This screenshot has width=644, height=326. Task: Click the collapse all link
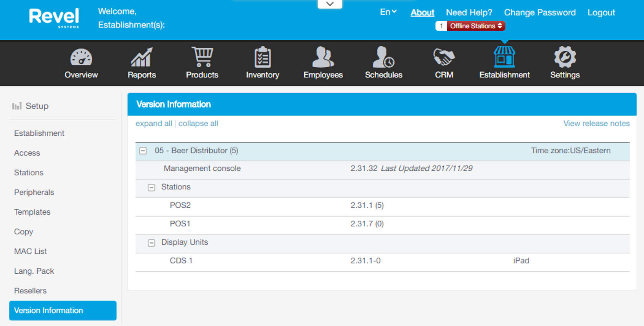click(x=198, y=123)
